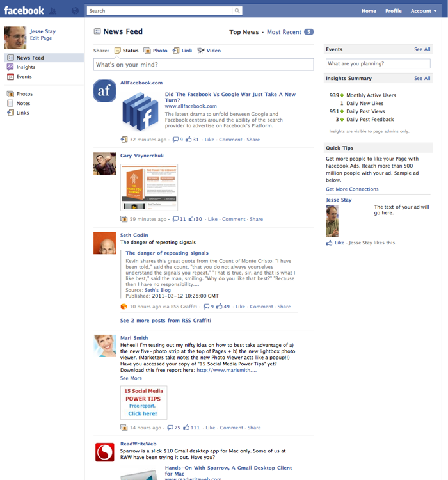
Task: Click the News Feed sidebar icon
Action: coord(10,58)
